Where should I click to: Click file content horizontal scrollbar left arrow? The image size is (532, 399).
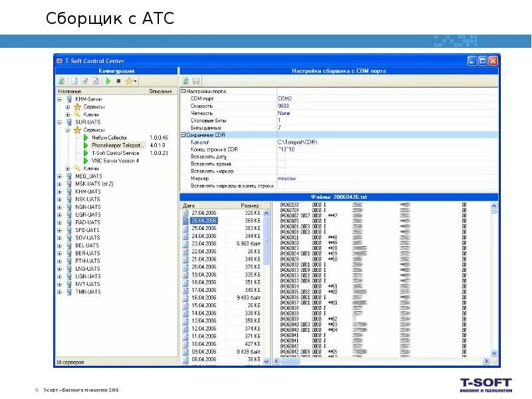click(x=276, y=361)
